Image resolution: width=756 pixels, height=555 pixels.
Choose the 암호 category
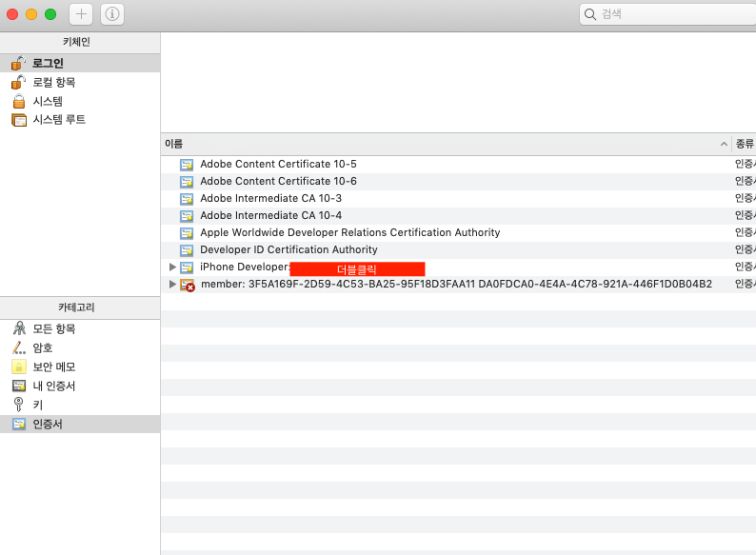click(80, 347)
